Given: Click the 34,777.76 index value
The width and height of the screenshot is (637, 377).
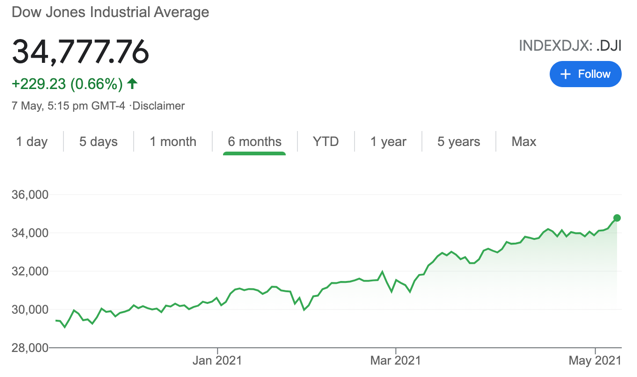Looking at the screenshot, I should 80,52.
